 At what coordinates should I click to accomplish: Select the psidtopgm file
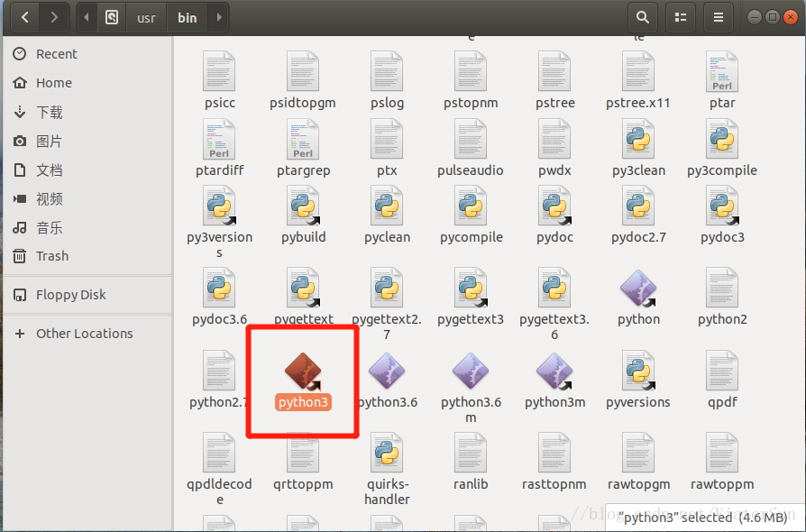click(303, 81)
